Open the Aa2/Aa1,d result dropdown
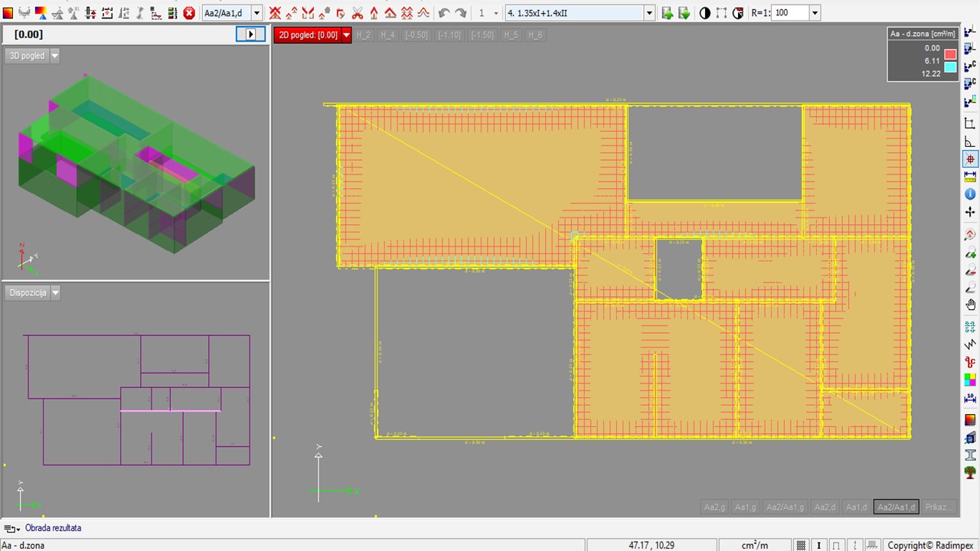 256,13
